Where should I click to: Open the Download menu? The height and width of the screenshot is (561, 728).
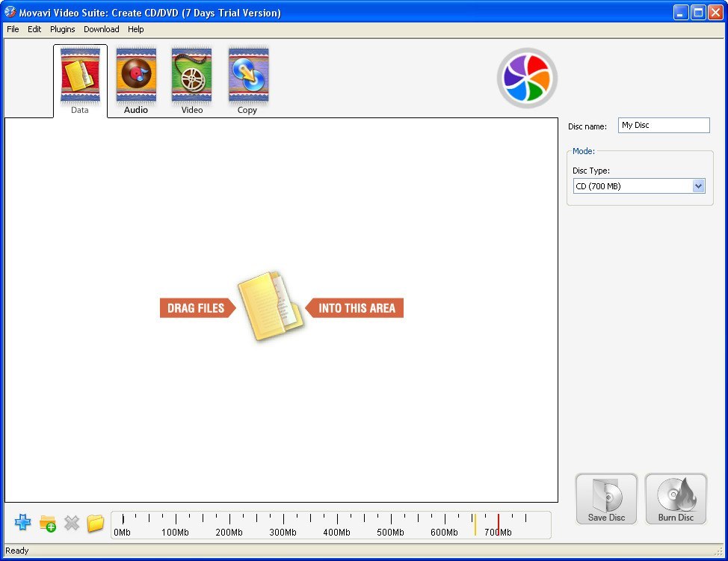(101, 29)
